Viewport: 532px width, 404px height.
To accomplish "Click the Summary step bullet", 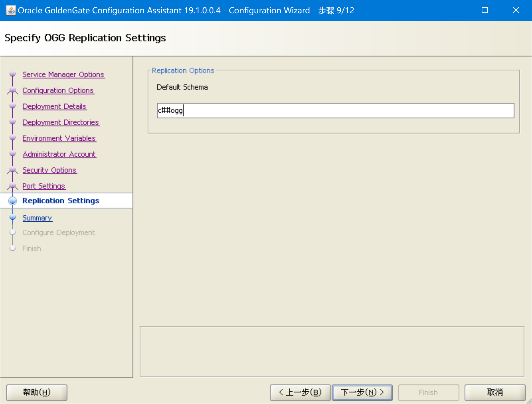I will coord(12,217).
